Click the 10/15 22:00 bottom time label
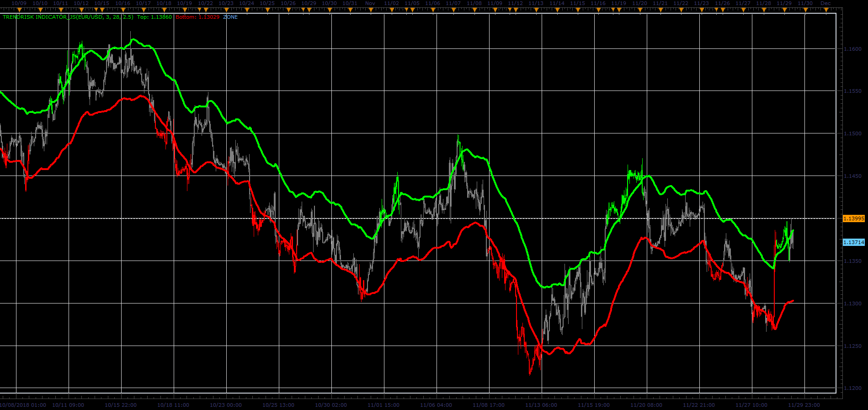This screenshot has width=868, height=410. (121, 405)
